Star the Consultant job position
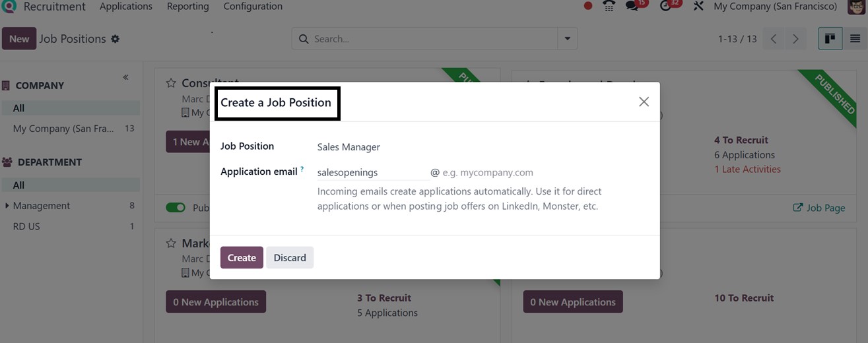This screenshot has width=868, height=343. click(x=171, y=83)
